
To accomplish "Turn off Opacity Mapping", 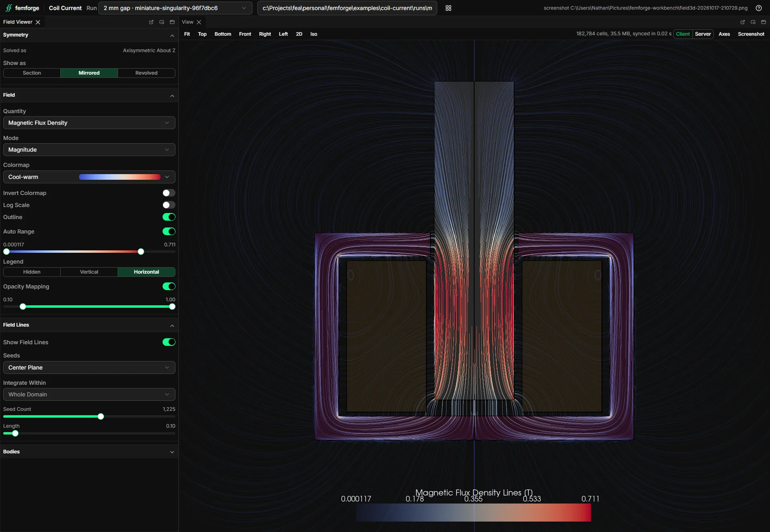I will click(169, 286).
